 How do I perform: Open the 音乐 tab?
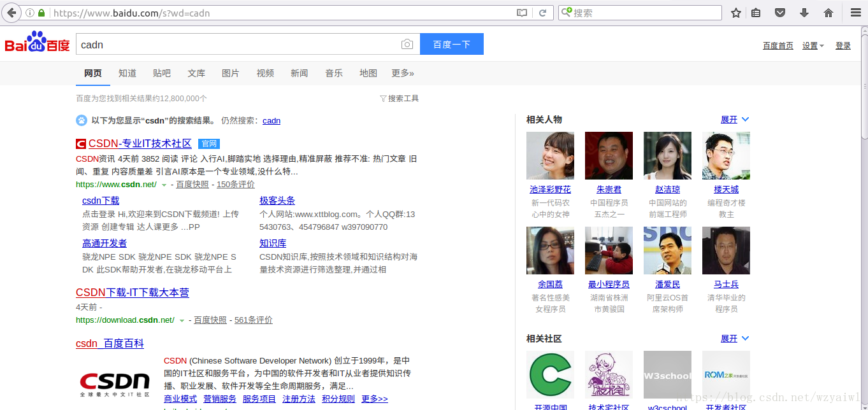click(334, 73)
